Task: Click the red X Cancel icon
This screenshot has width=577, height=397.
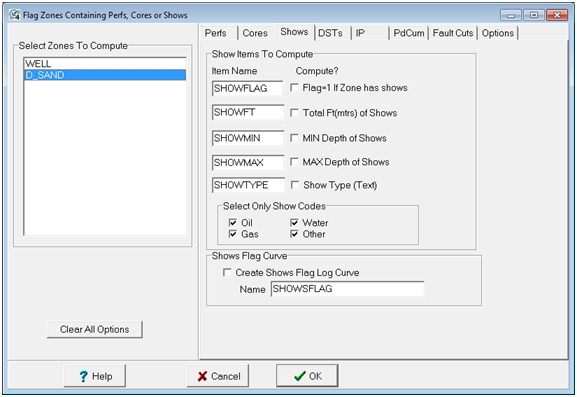Action: [x=202, y=376]
